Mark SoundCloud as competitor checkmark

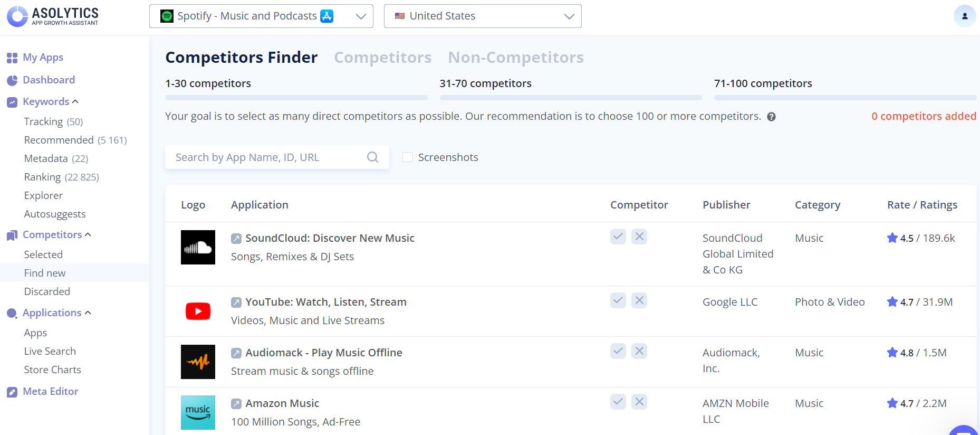pos(618,237)
